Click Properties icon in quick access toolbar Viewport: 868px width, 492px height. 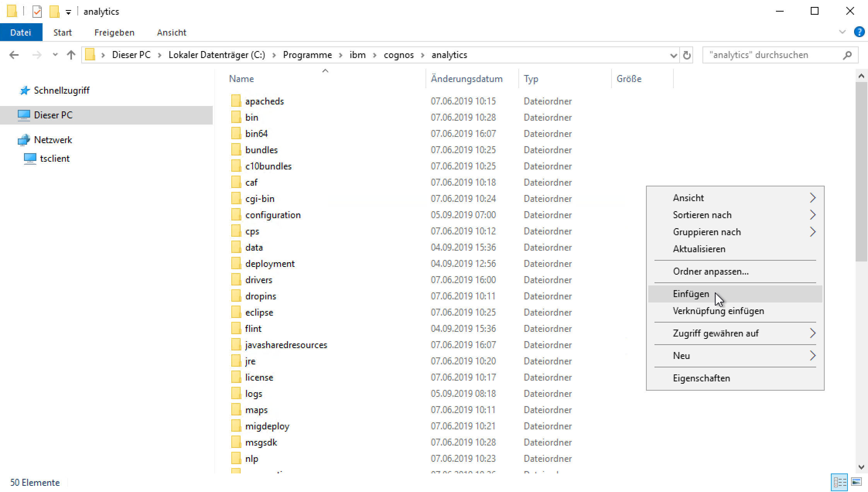point(37,12)
